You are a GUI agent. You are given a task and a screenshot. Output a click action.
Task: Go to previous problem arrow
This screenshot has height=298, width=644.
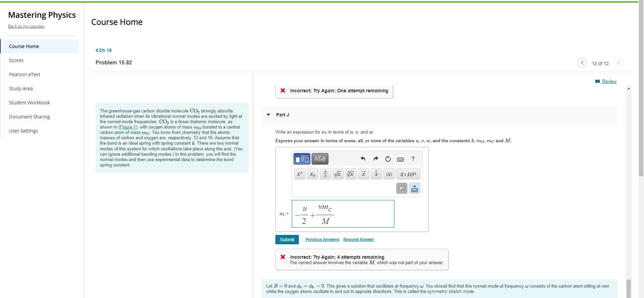tap(582, 63)
